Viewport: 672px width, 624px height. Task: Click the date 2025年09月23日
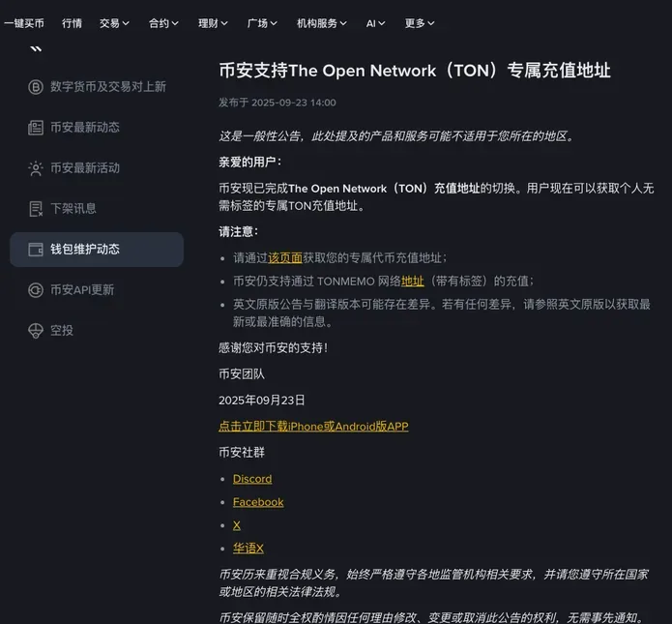click(262, 401)
